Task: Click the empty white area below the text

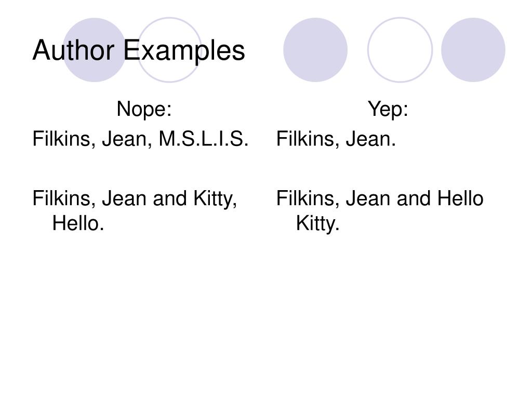Action: coord(266,315)
